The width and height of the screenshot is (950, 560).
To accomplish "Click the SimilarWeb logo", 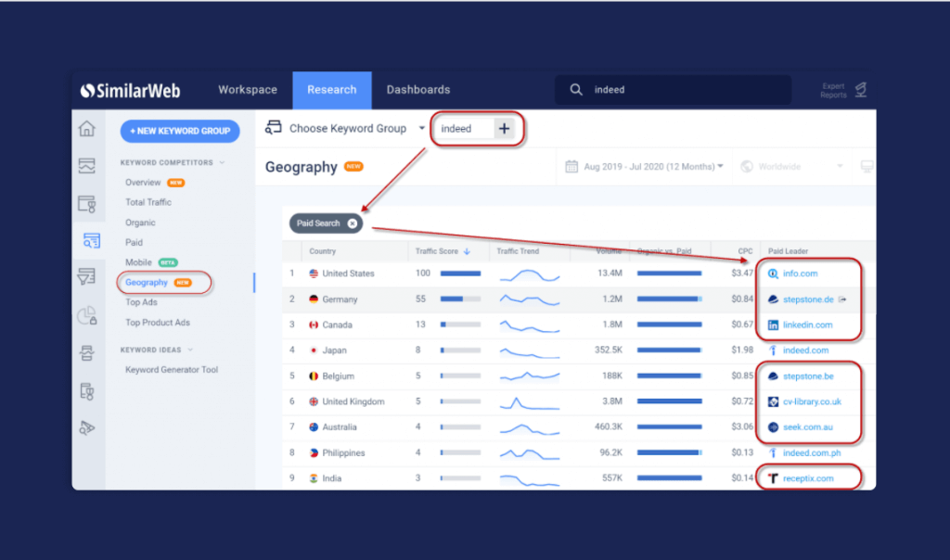I will click(130, 90).
